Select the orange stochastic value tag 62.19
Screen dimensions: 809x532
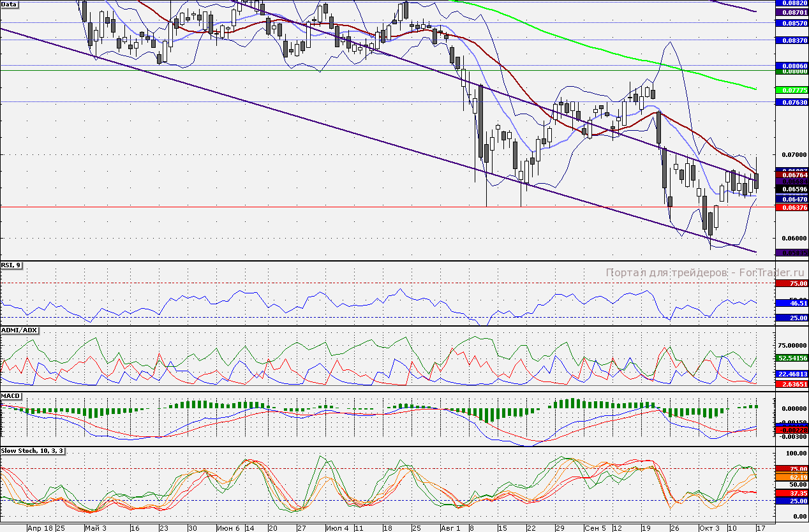click(x=791, y=477)
